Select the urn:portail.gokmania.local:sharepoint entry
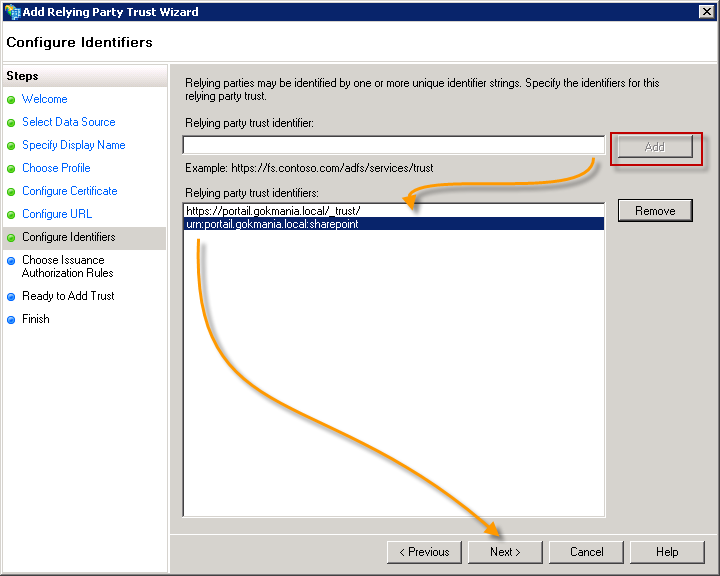 coord(394,224)
